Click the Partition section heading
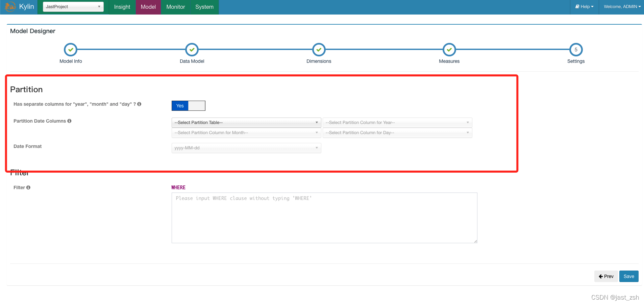 [26, 90]
